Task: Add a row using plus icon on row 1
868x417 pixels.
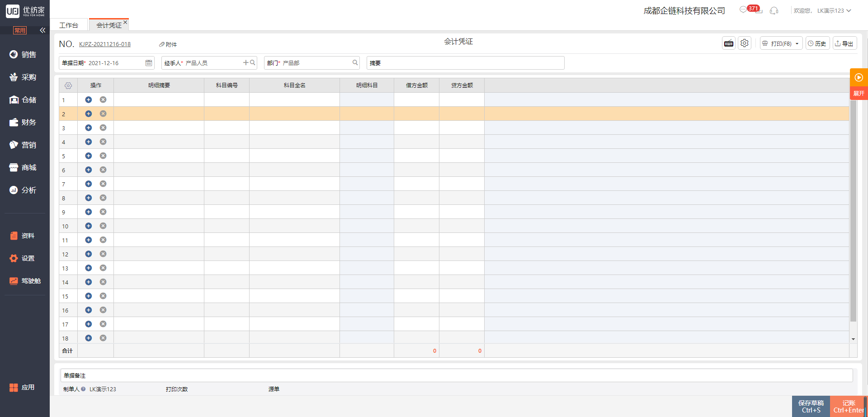Action: coord(89,100)
